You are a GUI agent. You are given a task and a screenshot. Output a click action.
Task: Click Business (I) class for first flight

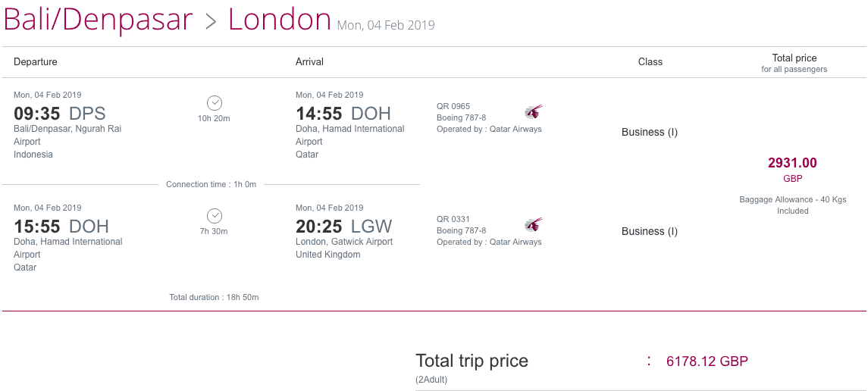tap(650, 132)
